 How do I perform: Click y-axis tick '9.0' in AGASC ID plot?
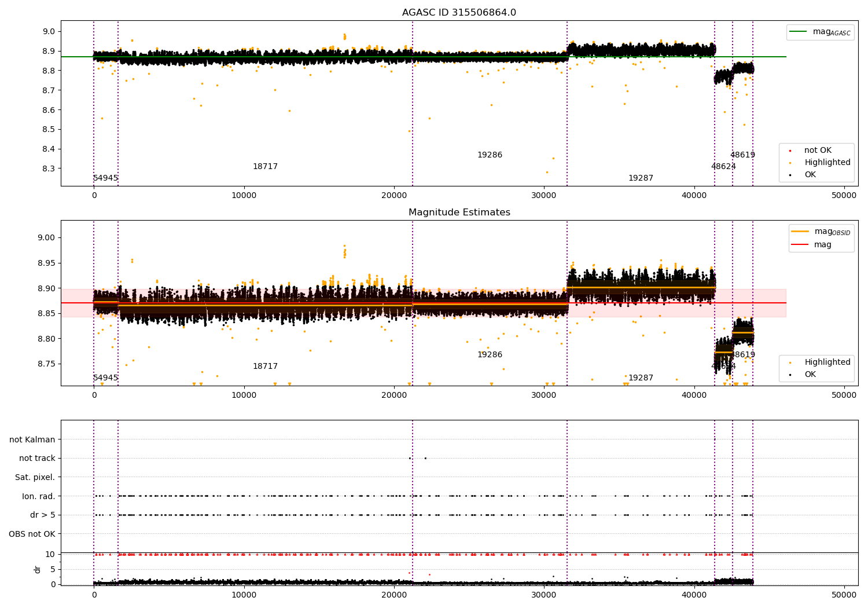pos(49,32)
